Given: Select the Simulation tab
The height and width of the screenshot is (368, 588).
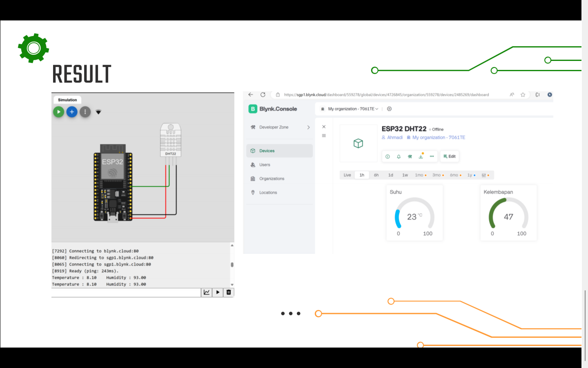Looking at the screenshot, I should pyautogui.click(x=67, y=100).
